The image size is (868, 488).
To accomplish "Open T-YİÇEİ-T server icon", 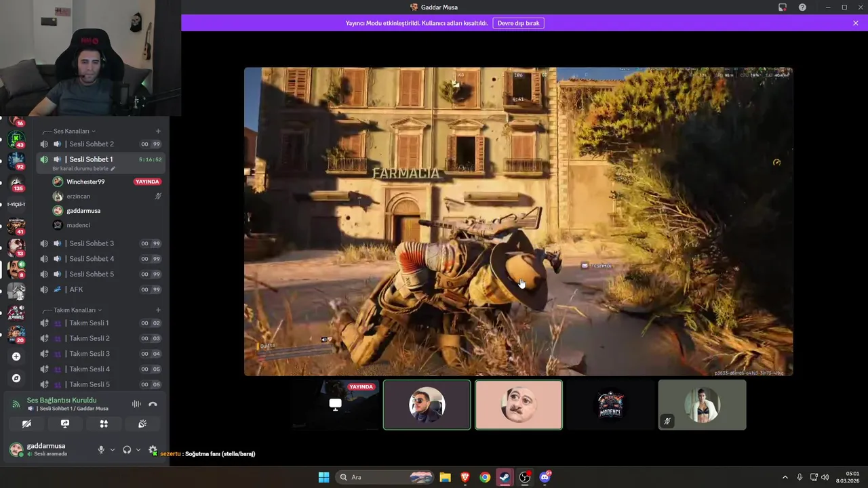I will click(16, 204).
